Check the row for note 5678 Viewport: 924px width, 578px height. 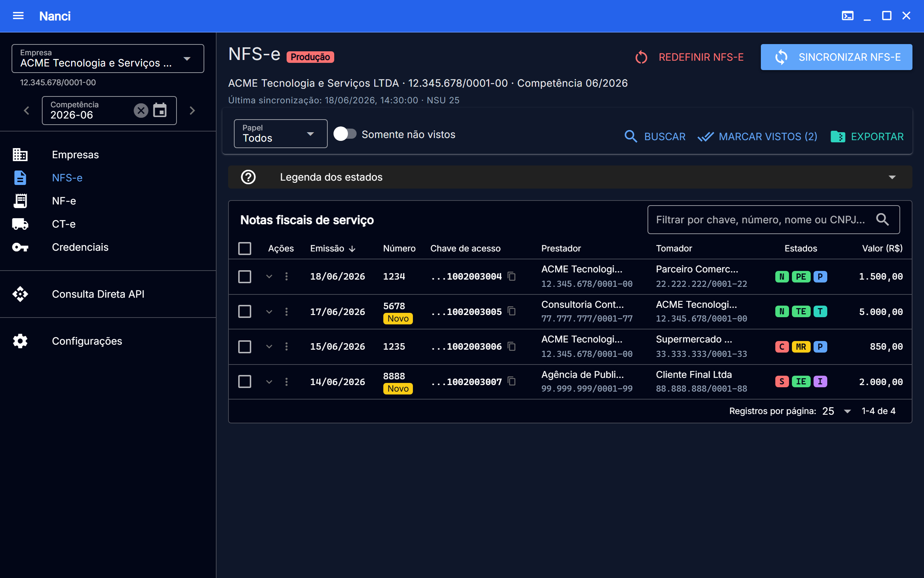click(245, 311)
